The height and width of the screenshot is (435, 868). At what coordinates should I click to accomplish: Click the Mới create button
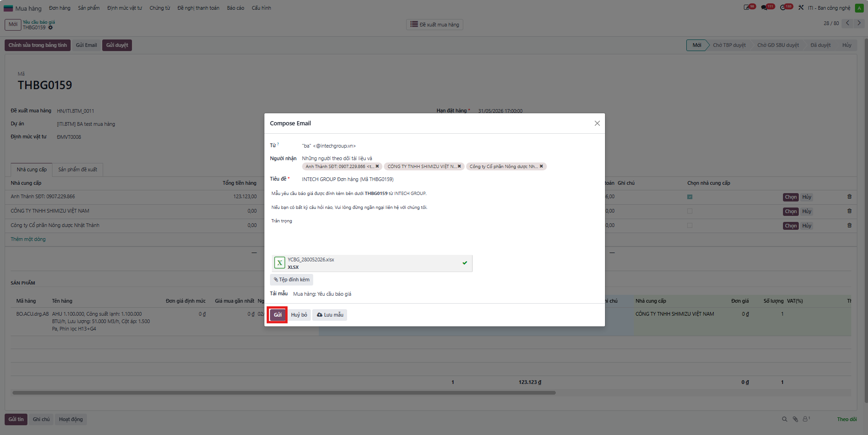[13, 25]
